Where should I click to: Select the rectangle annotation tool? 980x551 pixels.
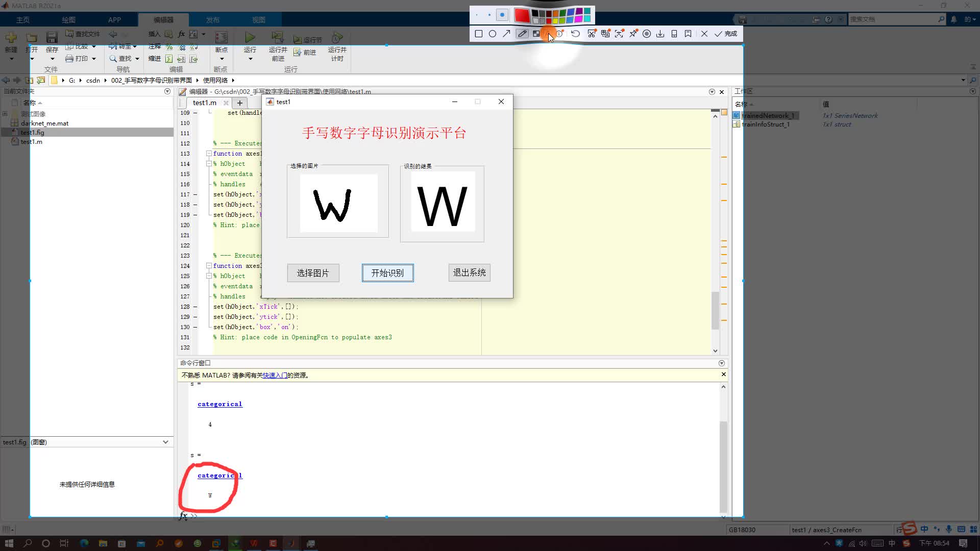478,34
